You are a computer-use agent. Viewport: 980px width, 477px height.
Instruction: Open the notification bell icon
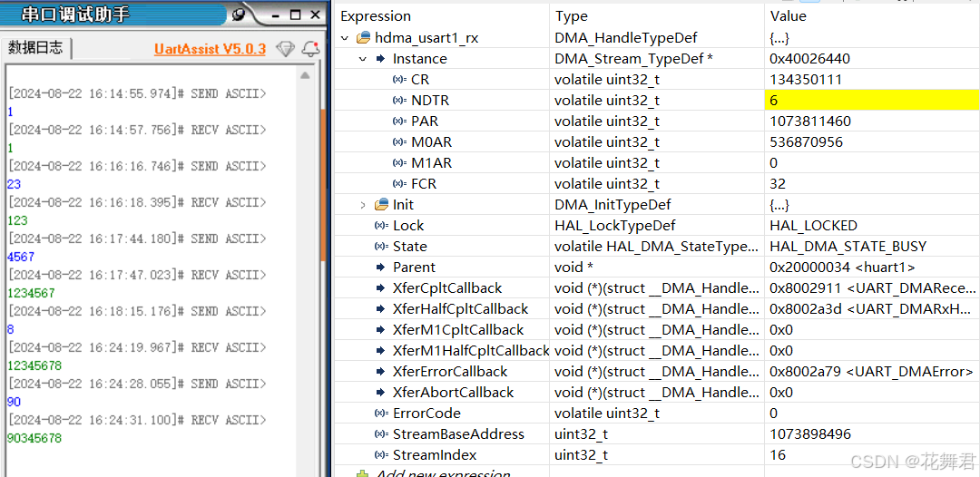tap(310, 49)
